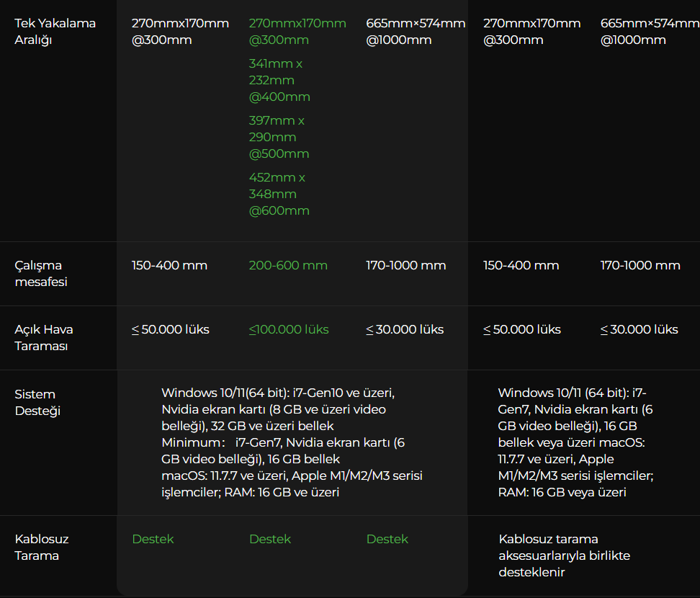The height and width of the screenshot is (598, 700).
Task: Click the "452mm x 348mm @600mm" entry
Action: coord(279,194)
